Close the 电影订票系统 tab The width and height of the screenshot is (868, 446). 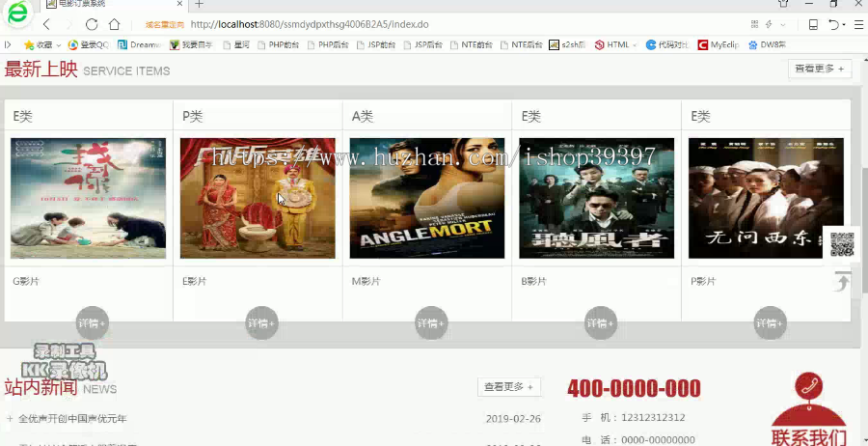coord(180,4)
